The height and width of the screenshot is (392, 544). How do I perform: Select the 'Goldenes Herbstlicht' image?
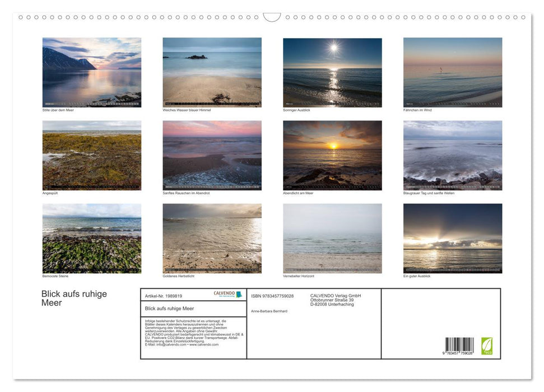click(x=212, y=238)
